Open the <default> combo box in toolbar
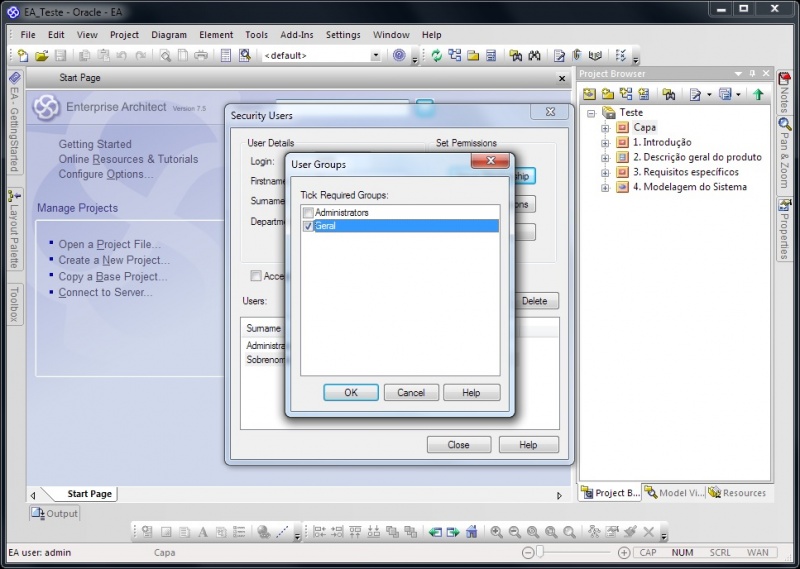The image size is (800, 569). click(x=376, y=56)
